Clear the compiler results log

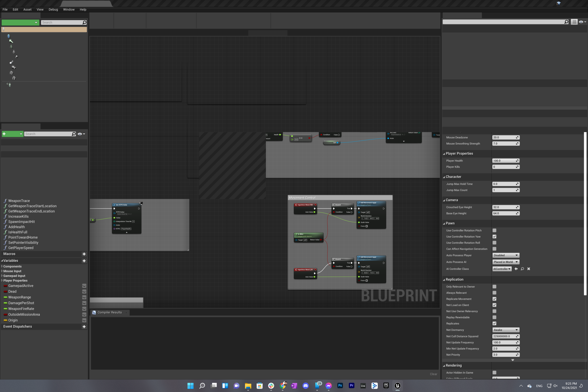pyautogui.click(x=433, y=374)
